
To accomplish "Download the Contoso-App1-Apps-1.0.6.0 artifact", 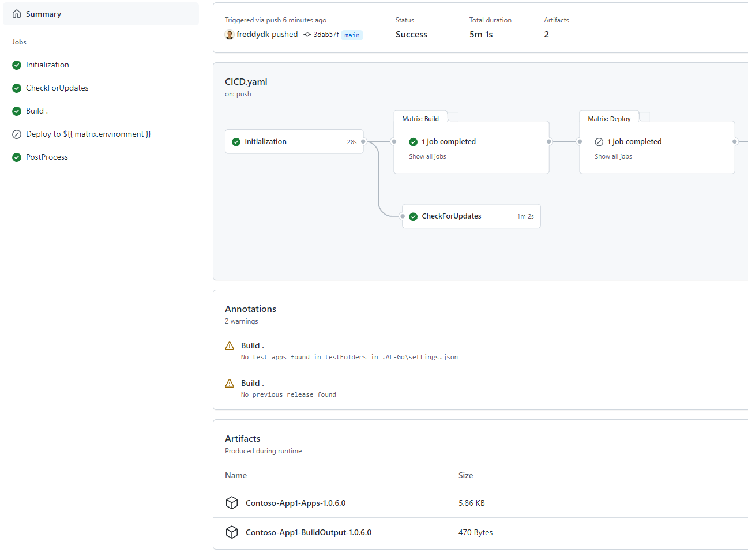I will tap(295, 502).
